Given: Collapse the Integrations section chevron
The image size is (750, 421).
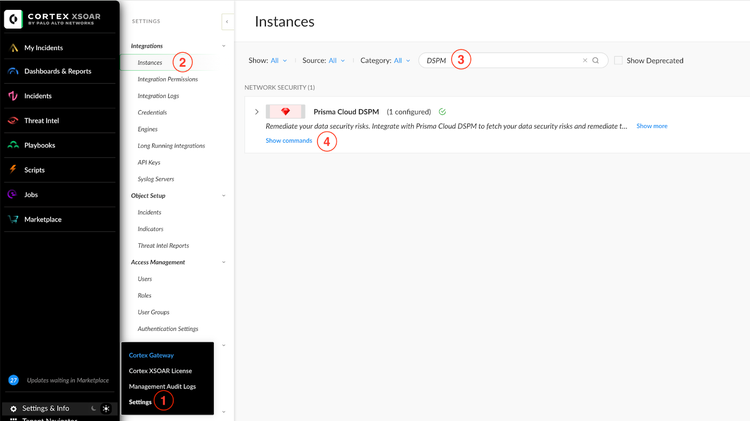Looking at the screenshot, I should (223, 46).
